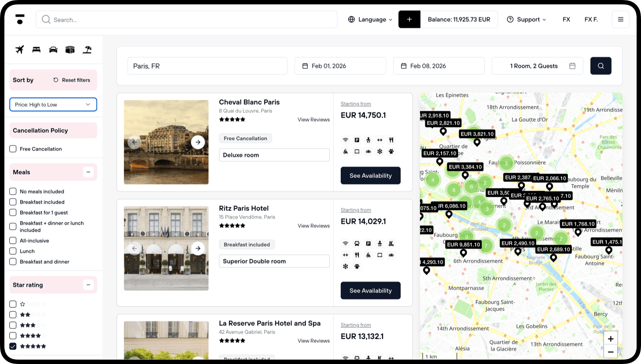
Task: Click the calendar icon in guests field
Action: [572, 66]
